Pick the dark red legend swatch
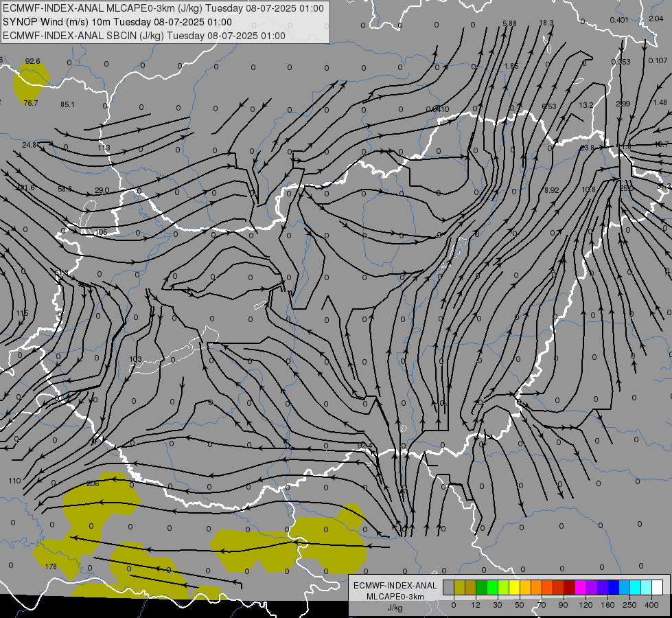 coord(569,587)
